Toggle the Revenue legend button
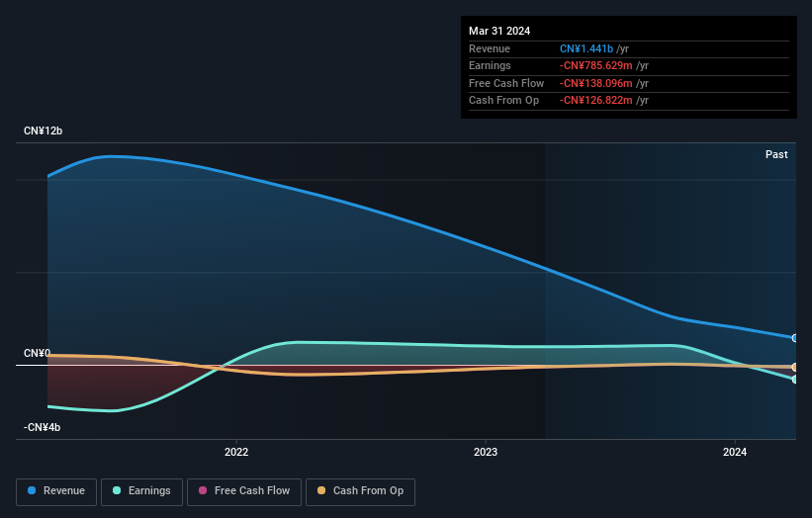 tap(56, 491)
